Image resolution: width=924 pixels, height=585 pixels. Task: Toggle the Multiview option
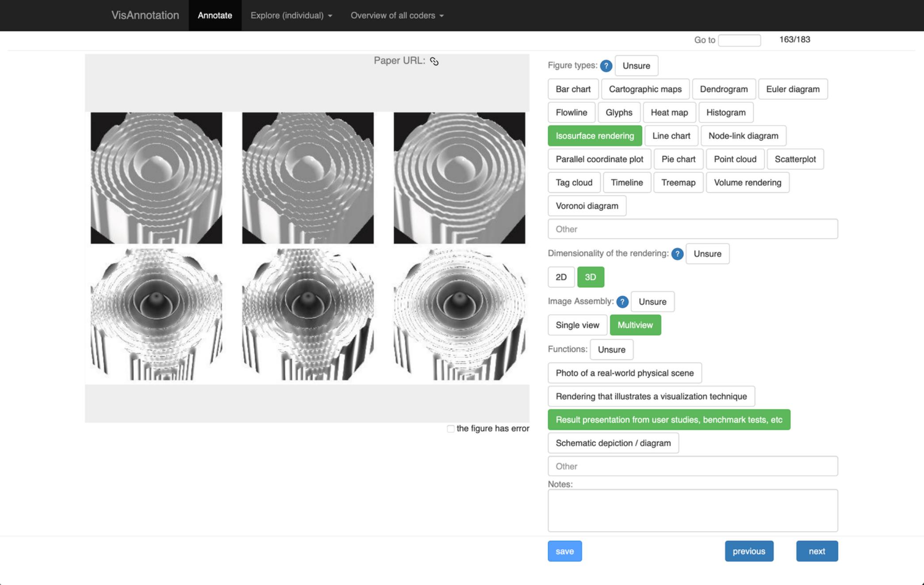coord(635,325)
